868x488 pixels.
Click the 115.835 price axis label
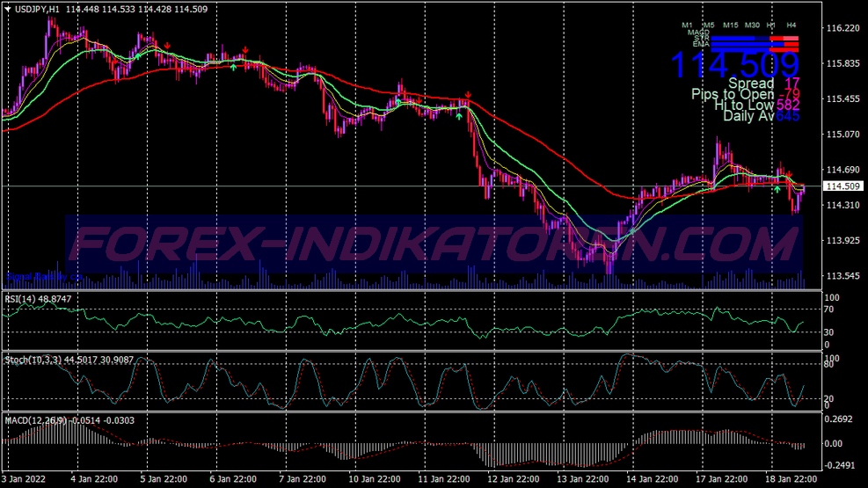[842, 63]
